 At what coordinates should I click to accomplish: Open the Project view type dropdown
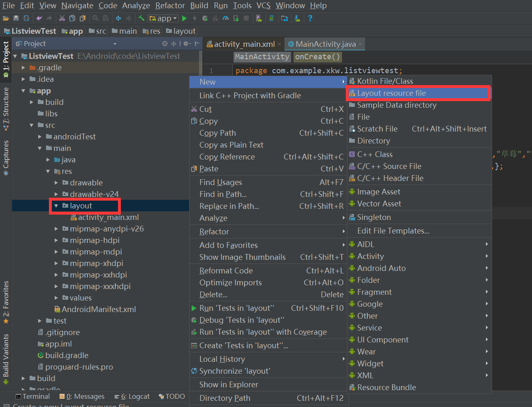click(x=115, y=44)
